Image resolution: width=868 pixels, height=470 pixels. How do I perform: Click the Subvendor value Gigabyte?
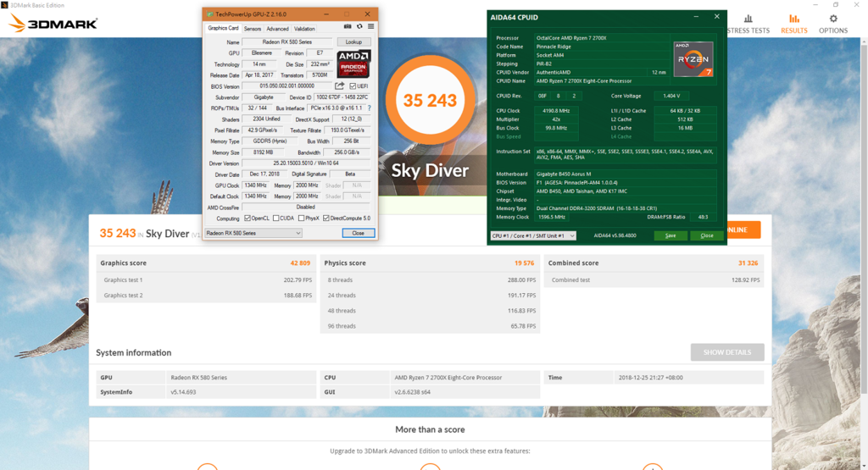coord(264,97)
